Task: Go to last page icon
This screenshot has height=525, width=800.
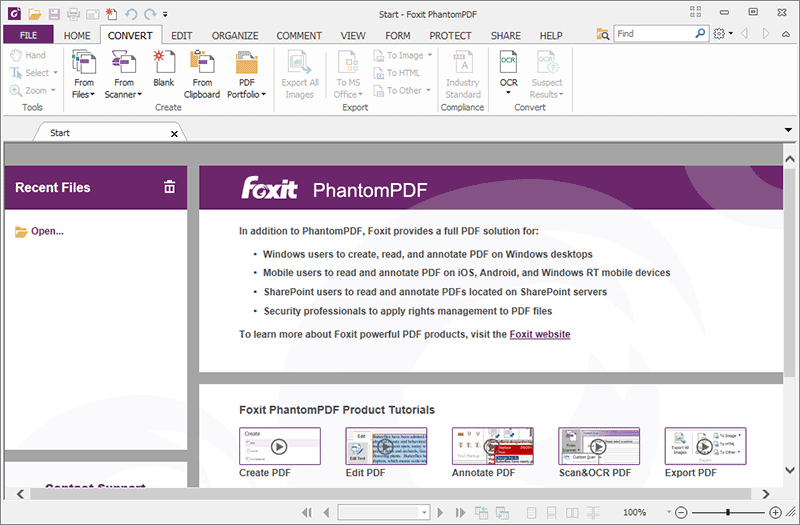Action: click(460, 512)
